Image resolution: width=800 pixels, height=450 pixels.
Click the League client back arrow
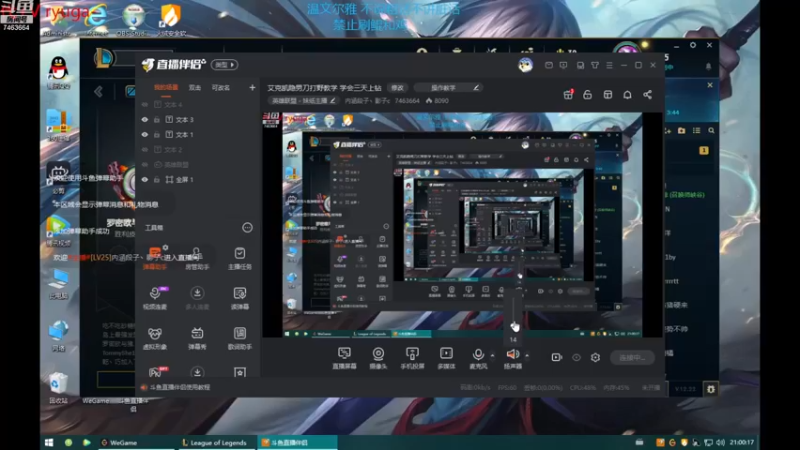98,91
